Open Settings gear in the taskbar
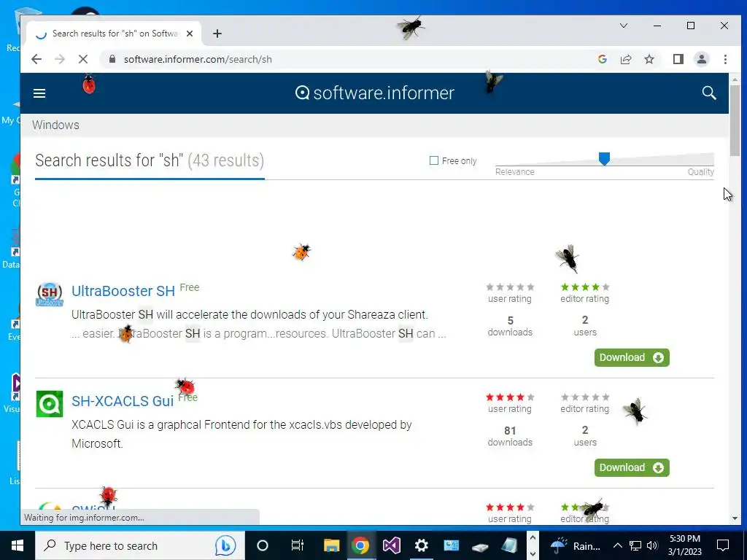Image resolution: width=747 pixels, height=560 pixels. tap(421, 545)
